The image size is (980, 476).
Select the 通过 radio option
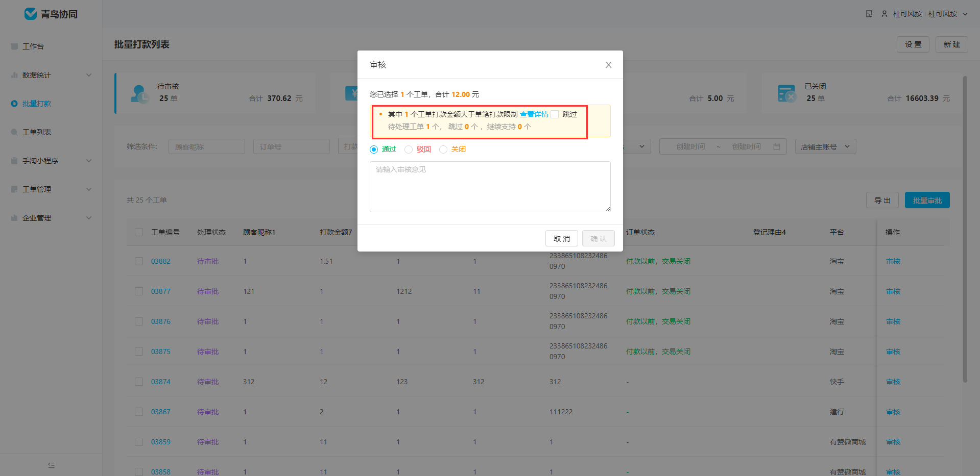[x=374, y=149]
